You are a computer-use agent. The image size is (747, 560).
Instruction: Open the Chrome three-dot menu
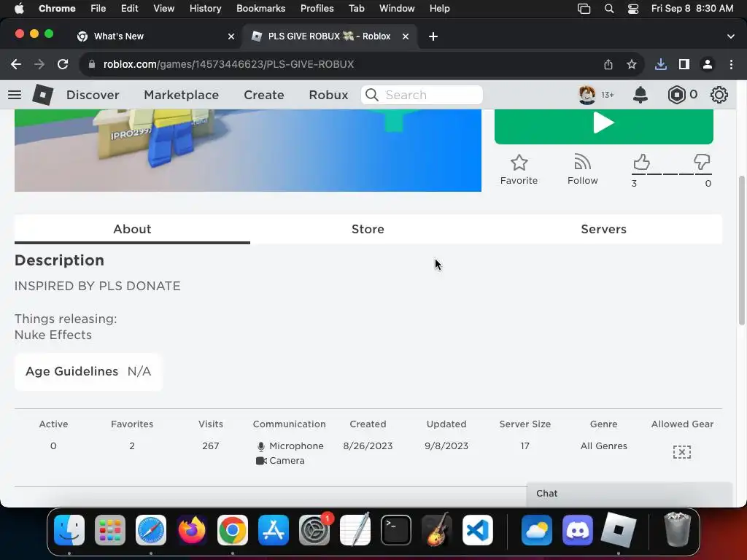pos(731,64)
